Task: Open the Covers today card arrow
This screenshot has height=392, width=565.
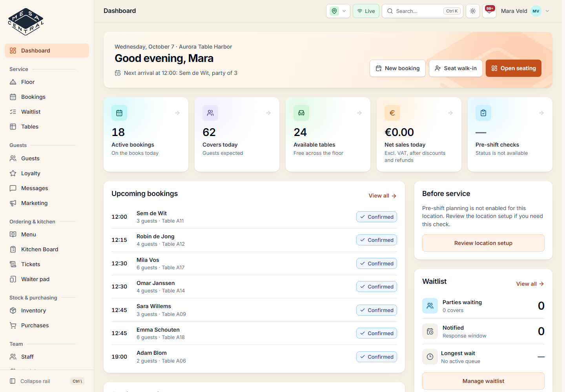Action: pyautogui.click(x=268, y=113)
